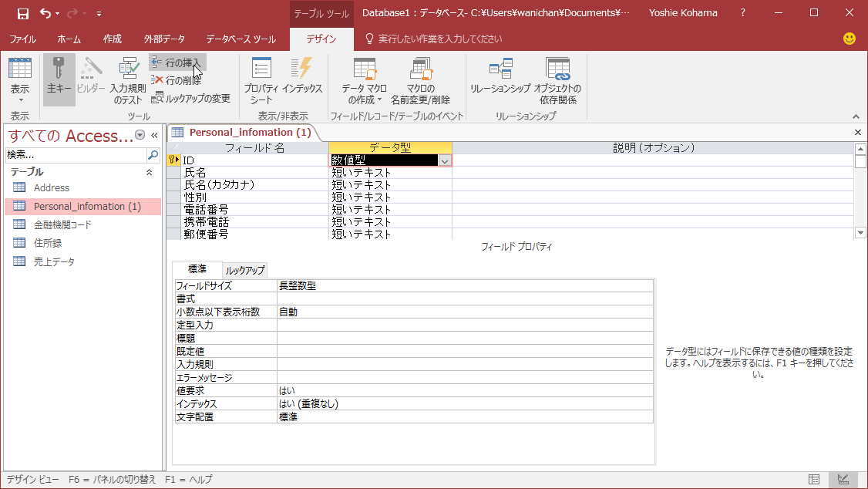
Task: Click the Undo arrow icon
Action: [45, 13]
